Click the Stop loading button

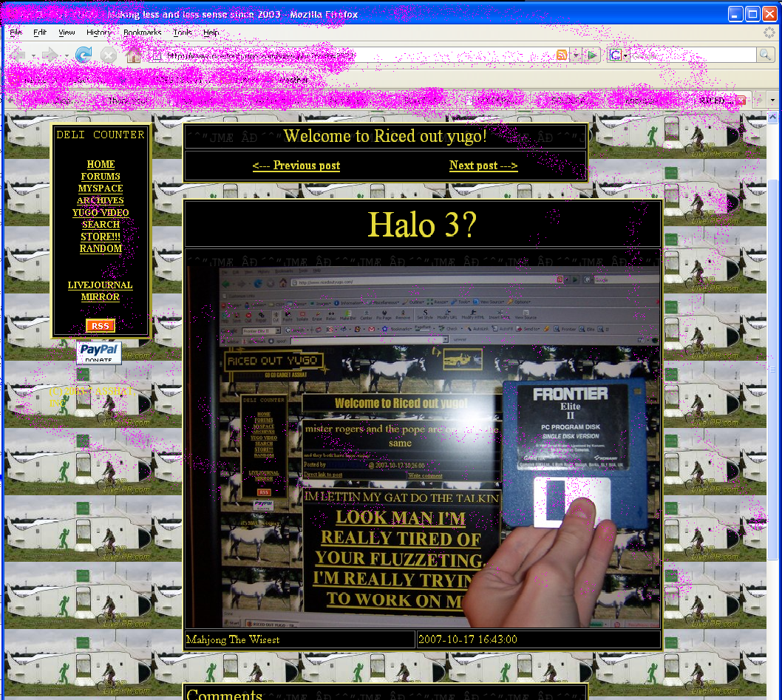pos(108,55)
